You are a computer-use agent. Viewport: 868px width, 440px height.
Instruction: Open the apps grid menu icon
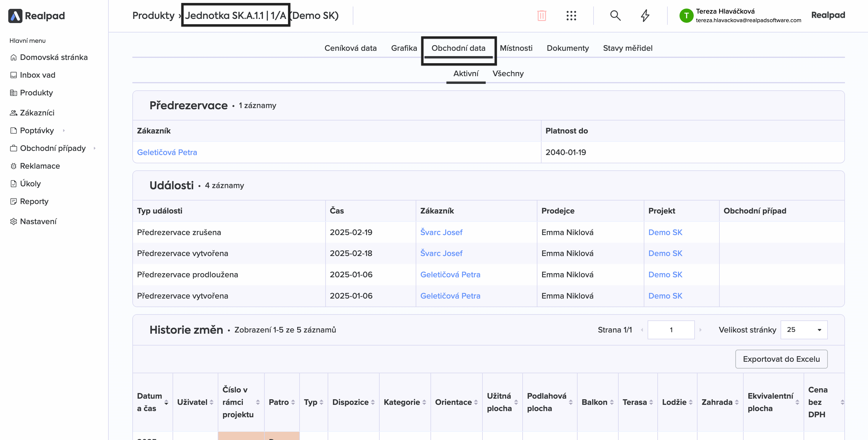coord(571,15)
